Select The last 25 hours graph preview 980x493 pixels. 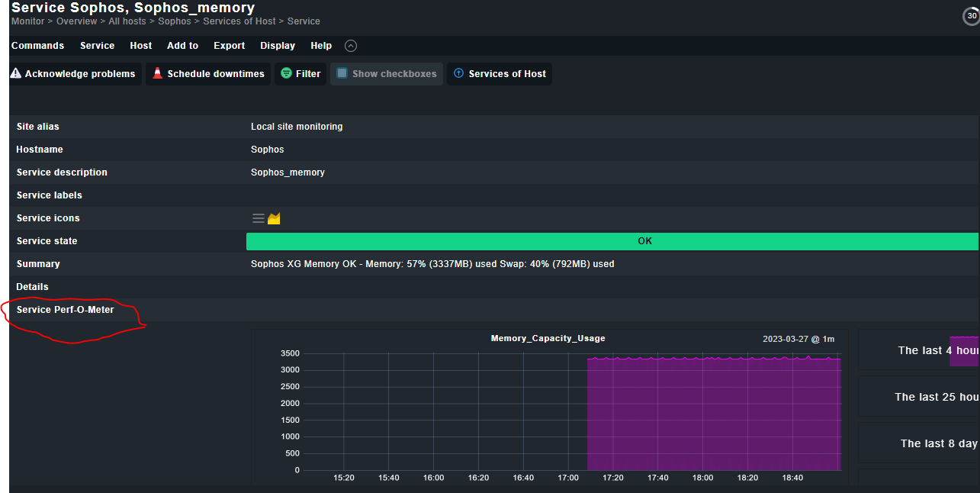[919, 397]
